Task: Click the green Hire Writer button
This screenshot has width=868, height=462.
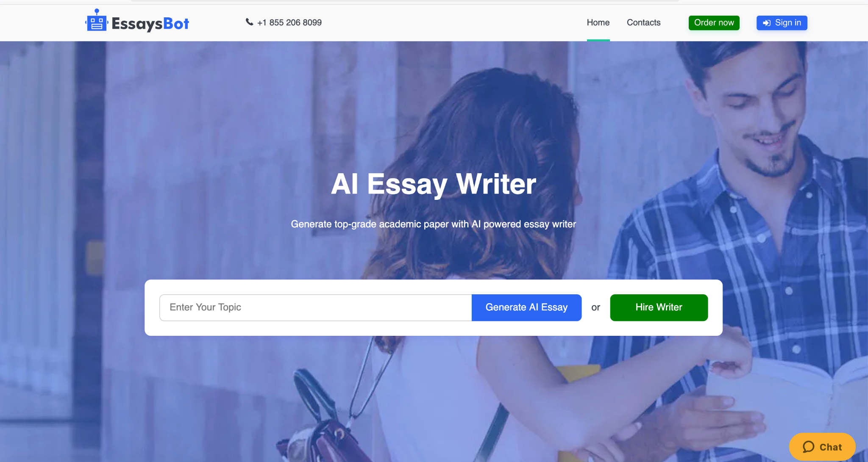Action: tap(659, 307)
